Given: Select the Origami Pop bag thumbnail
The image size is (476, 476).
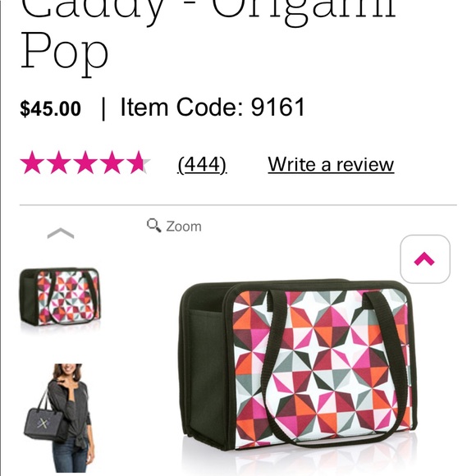Looking at the screenshot, I should click(60, 297).
